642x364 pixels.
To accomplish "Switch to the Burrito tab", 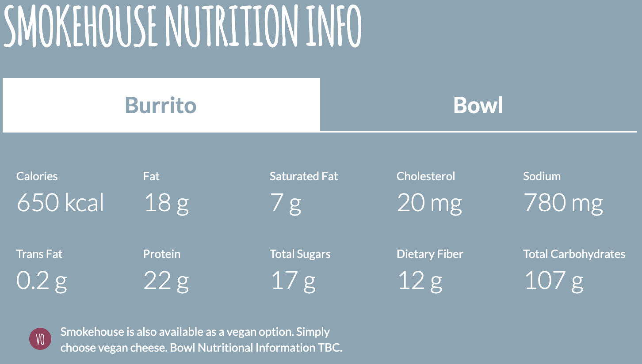I will pyautogui.click(x=161, y=105).
